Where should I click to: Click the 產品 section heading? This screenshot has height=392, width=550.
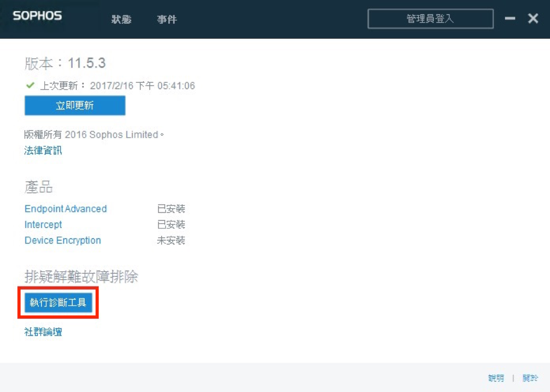[x=38, y=187]
